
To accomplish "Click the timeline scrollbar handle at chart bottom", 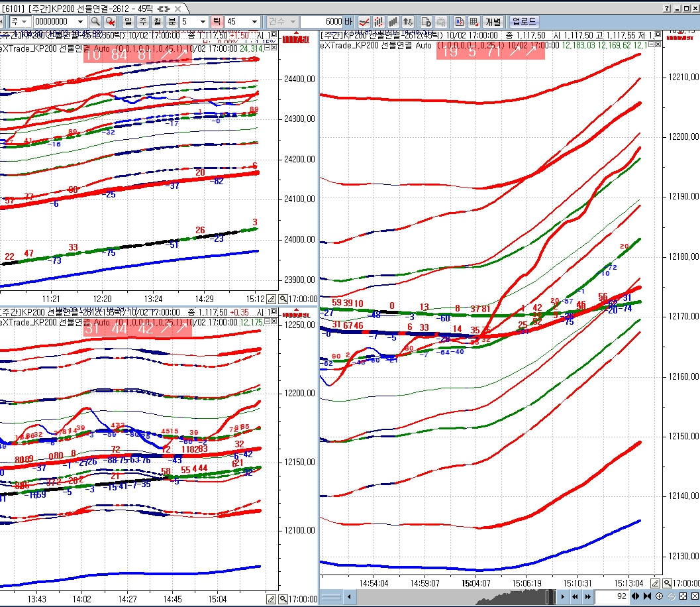I will click(x=551, y=596).
